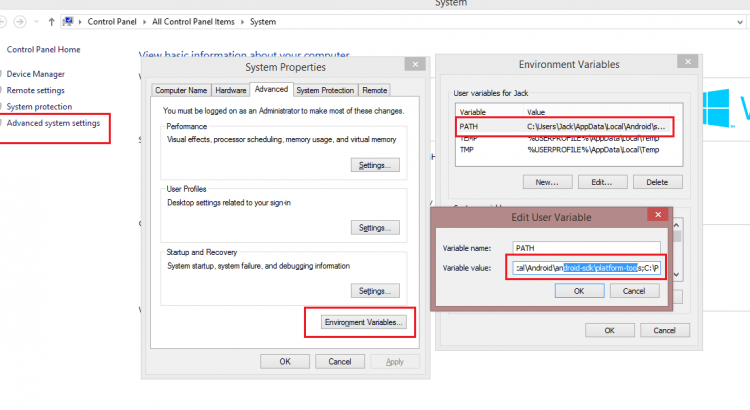Viewport: 750px width, 410px height.
Task: Click the Variable value text field
Action: pos(587,268)
